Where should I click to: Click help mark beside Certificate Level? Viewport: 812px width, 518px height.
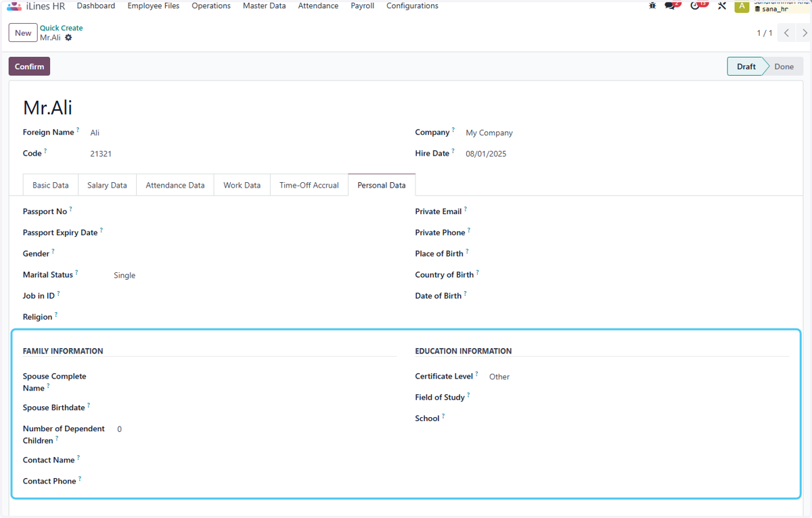coord(476,374)
